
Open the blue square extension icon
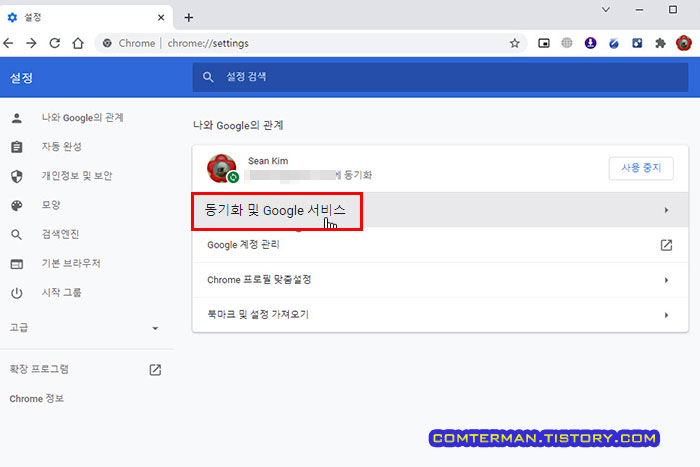[x=637, y=43]
